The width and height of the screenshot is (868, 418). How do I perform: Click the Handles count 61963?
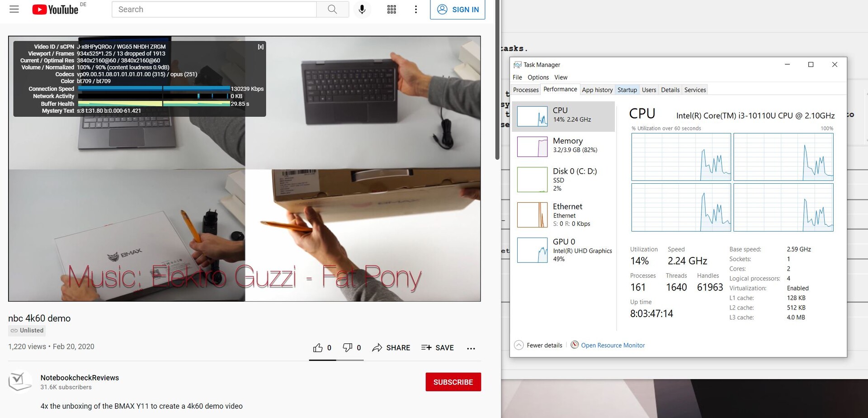coord(710,287)
